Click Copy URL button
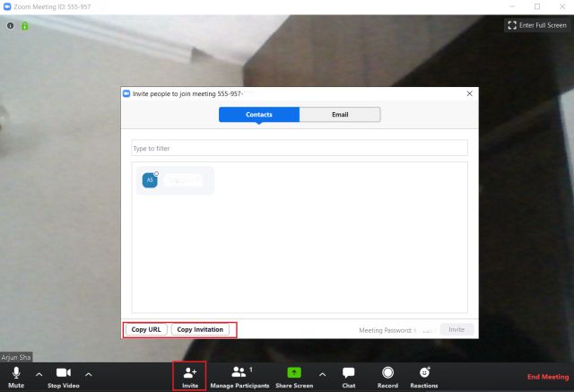The width and height of the screenshot is (574, 392). 146,329
